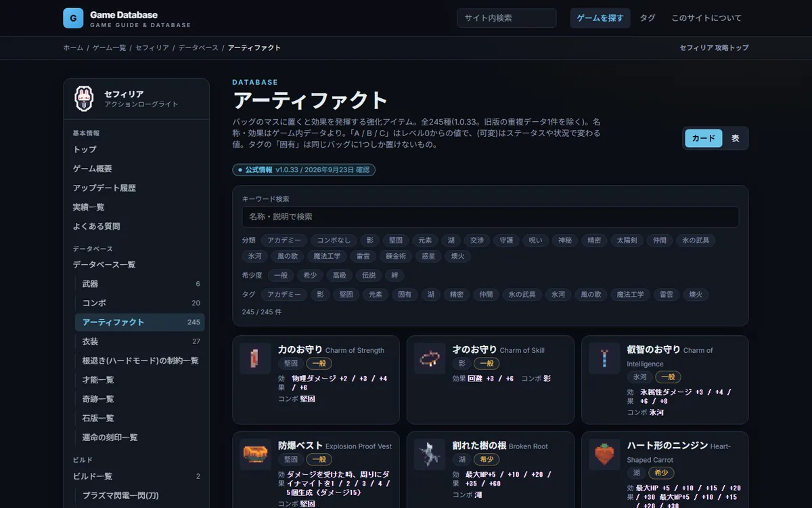Click the 公式情報 version badge

coord(304,169)
